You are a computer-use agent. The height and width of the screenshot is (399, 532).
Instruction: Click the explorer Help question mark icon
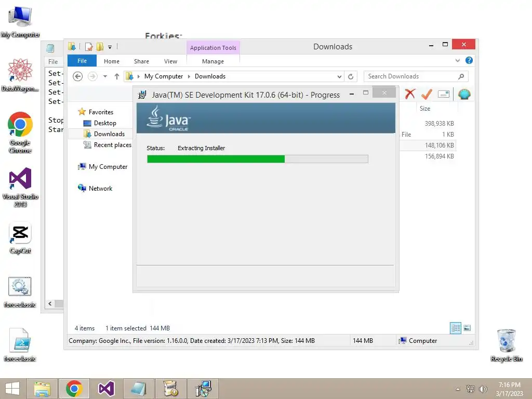coord(469,60)
